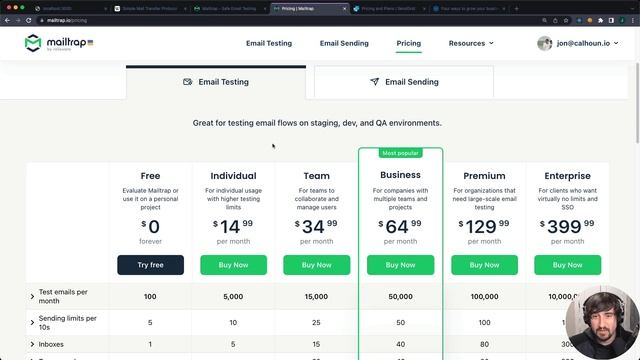
Task: Switch to the first localhost browser tab
Action: point(70,9)
